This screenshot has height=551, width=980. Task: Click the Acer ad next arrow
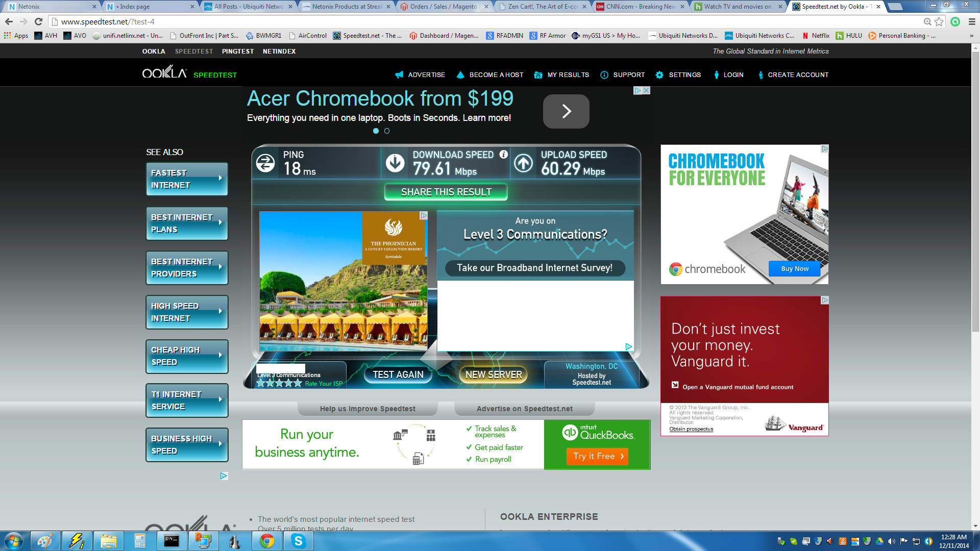566,111
